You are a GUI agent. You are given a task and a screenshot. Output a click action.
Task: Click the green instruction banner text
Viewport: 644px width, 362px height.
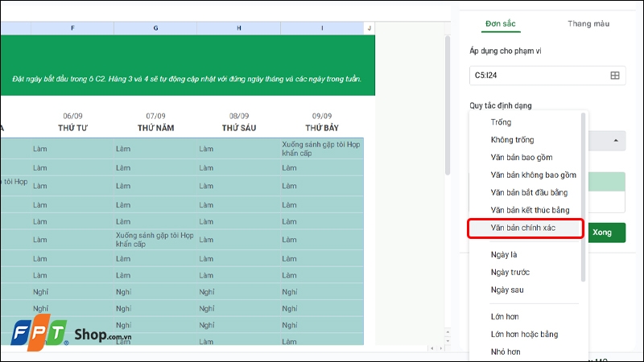coord(187,79)
